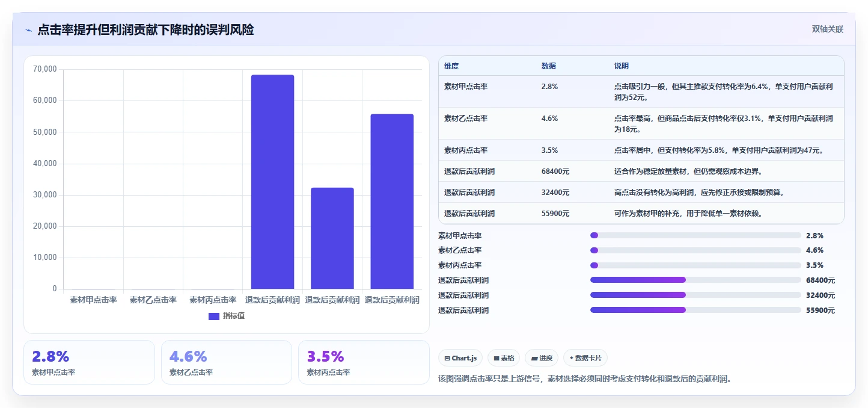
Task: Click the icon inside the Chart.js chip
Action: click(x=447, y=358)
